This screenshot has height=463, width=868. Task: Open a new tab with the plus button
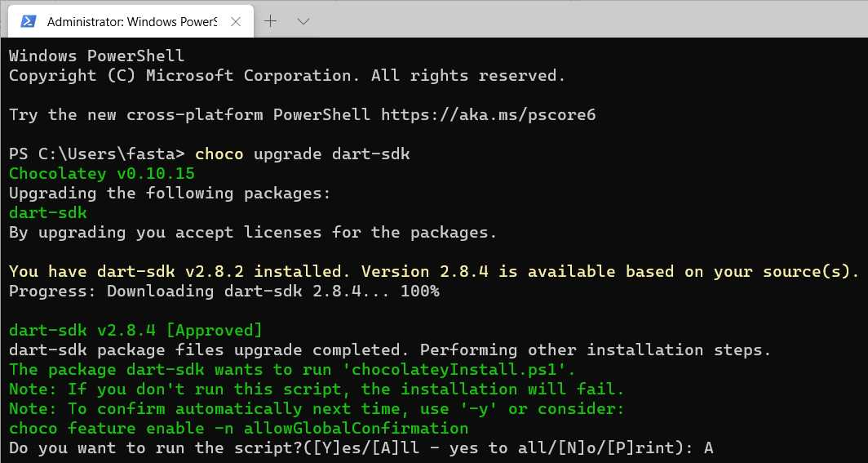pyautogui.click(x=270, y=21)
